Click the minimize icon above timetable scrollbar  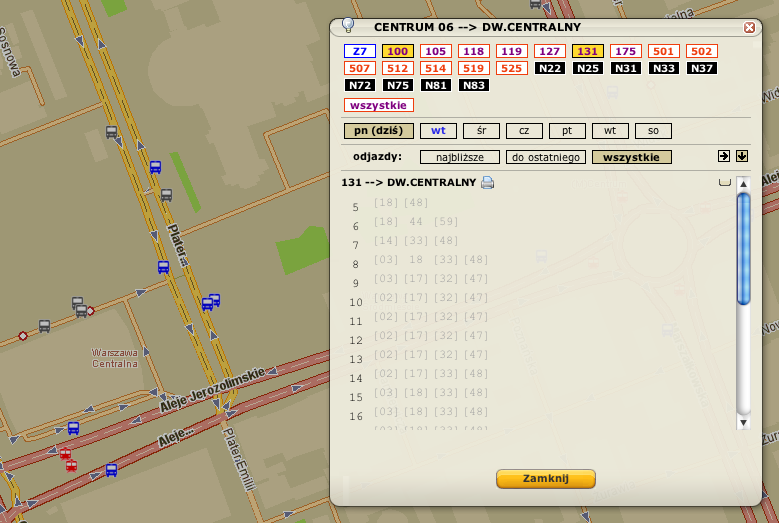(x=724, y=183)
